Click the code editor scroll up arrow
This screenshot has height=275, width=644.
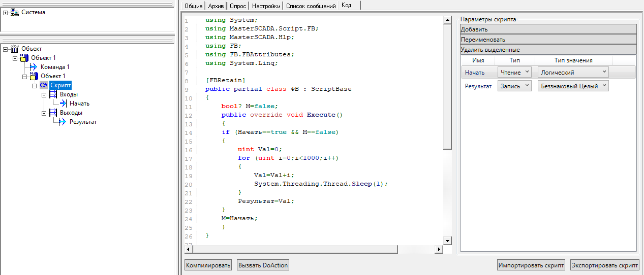pos(447,20)
